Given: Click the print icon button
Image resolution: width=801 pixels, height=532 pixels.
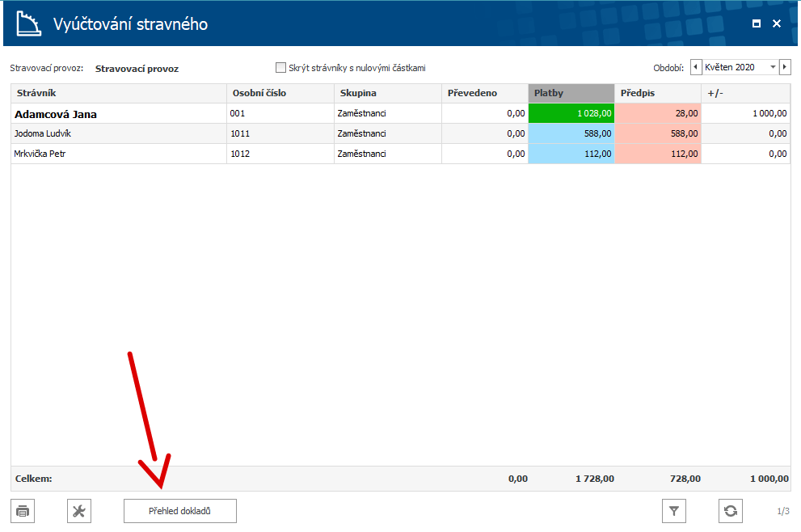Looking at the screenshot, I should point(23,510).
